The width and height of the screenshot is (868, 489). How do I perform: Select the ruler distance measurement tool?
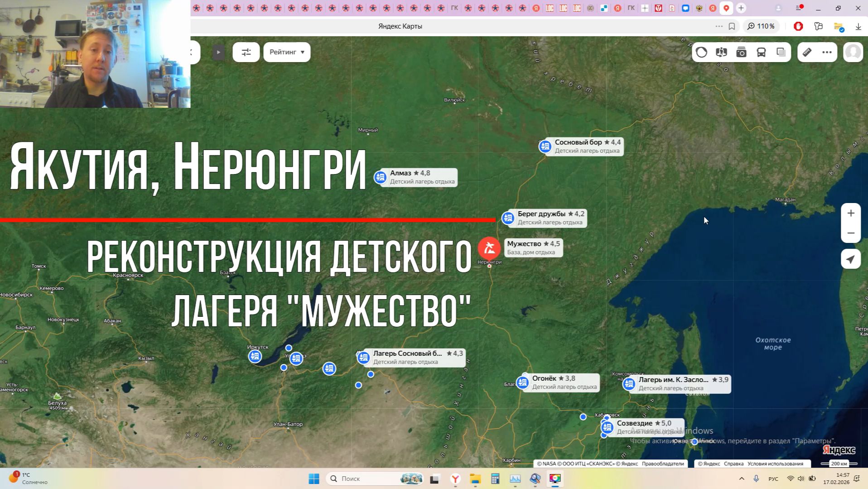pyautogui.click(x=806, y=52)
